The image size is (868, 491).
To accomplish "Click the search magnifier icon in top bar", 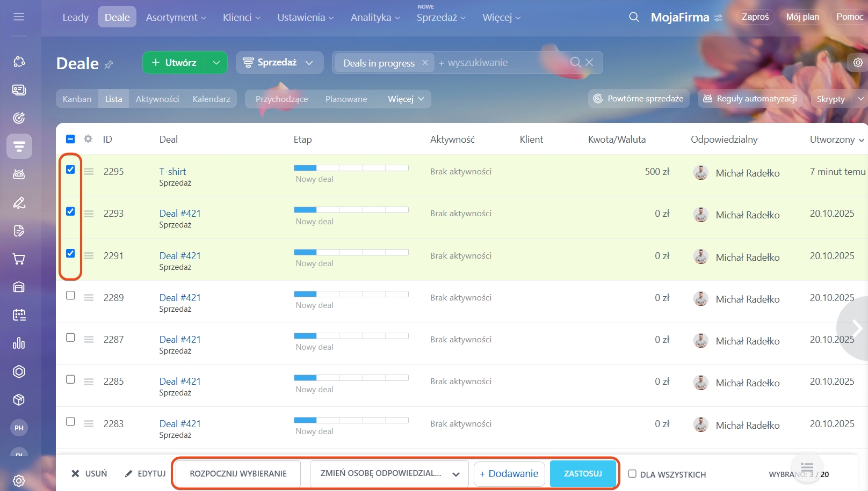I will pyautogui.click(x=634, y=17).
